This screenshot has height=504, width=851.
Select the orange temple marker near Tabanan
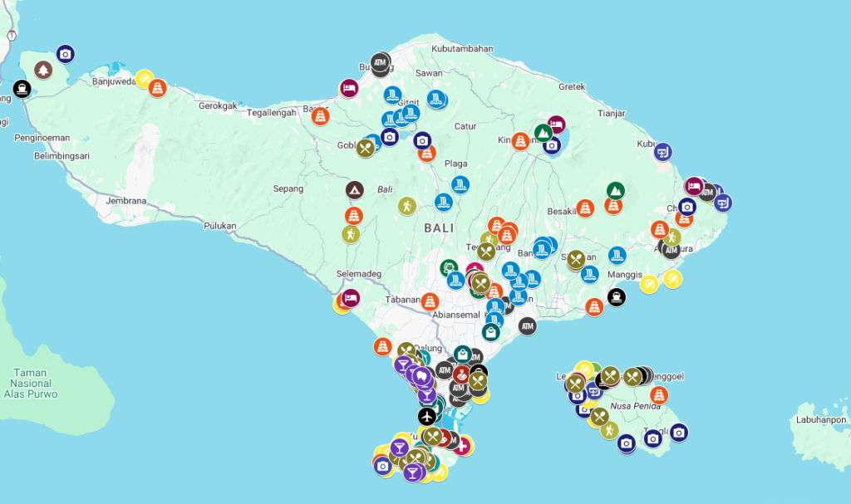(x=430, y=301)
